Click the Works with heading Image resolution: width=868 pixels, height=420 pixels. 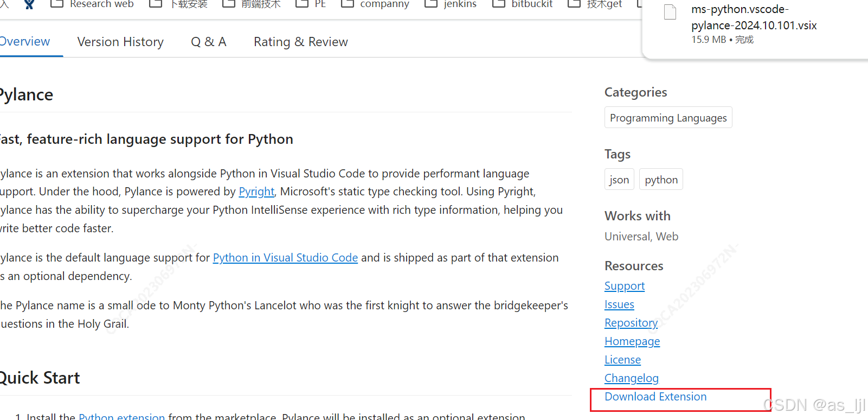638,216
